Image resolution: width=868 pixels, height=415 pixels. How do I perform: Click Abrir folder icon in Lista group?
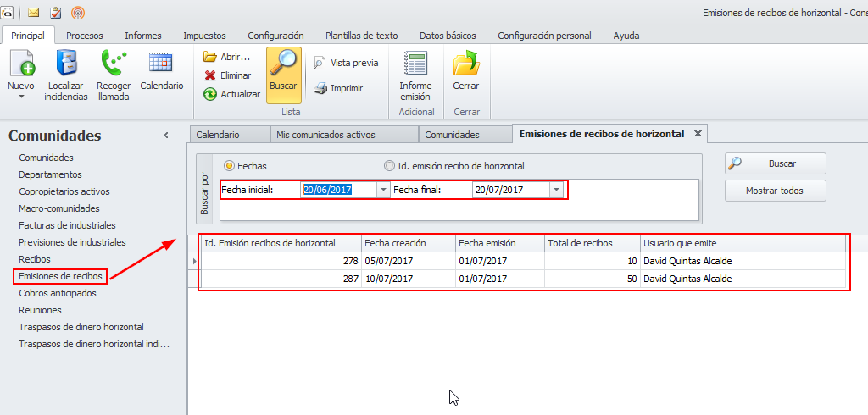coord(210,57)
